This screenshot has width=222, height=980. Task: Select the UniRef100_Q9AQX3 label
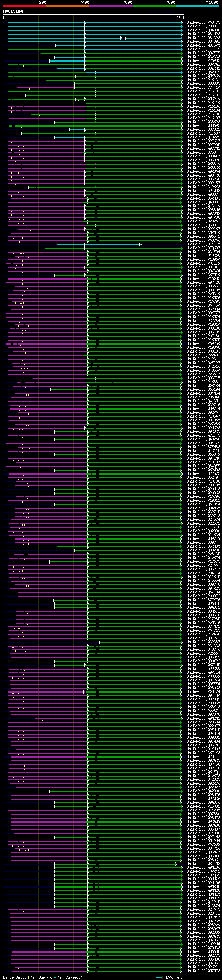203,493
